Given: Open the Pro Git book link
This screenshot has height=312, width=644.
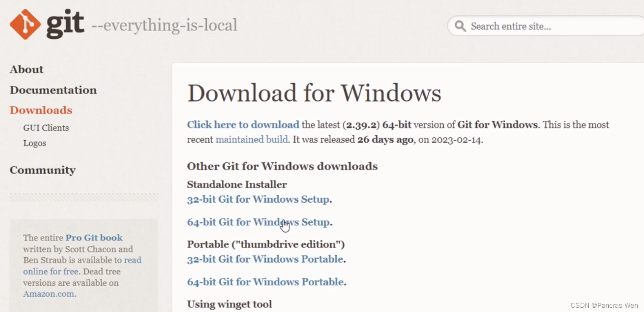Looking at the screenshot, I should (94, 238).
